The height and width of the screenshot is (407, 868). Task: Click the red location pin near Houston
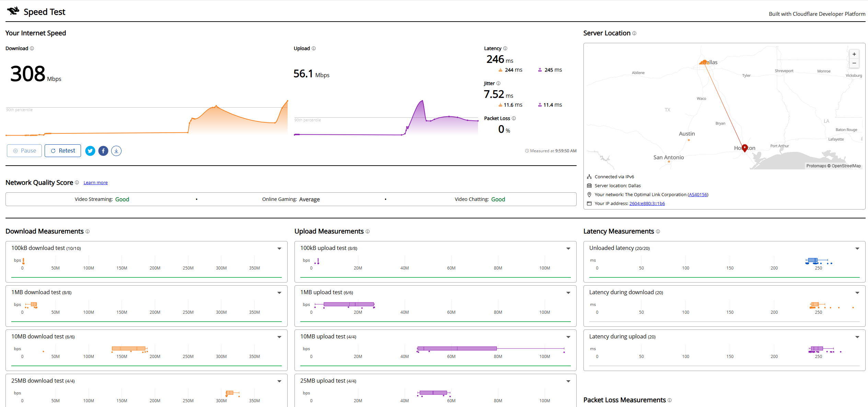click(744, 148)
